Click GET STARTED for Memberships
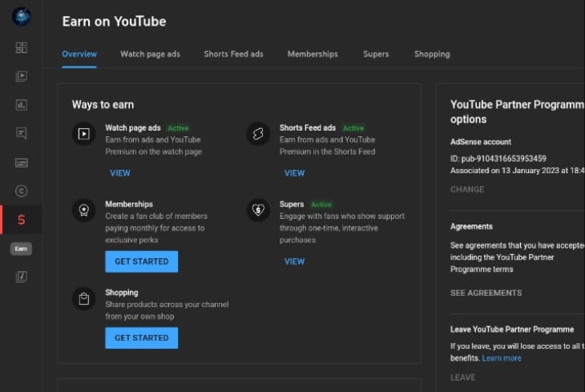The height and width of the screenshot is (392, 585). [x=141, y=261]
